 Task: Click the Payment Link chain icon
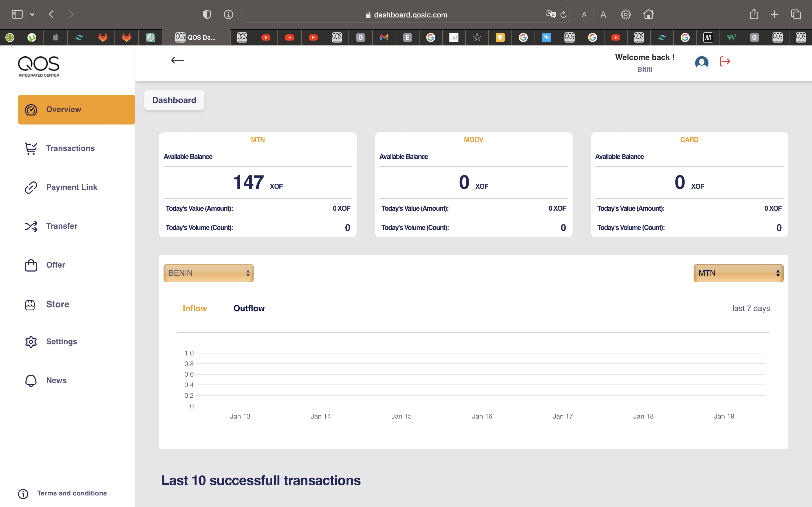31,187
